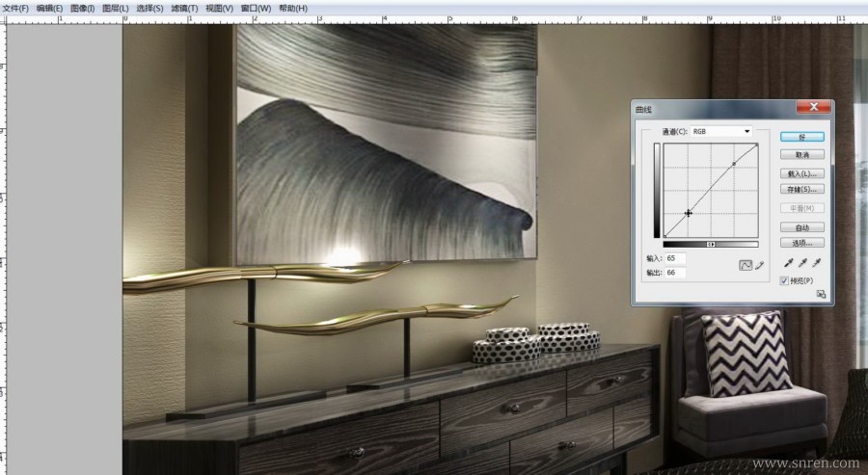Open the 文件(F) menu
Viewport: 868px width, 475px height.
15,9
